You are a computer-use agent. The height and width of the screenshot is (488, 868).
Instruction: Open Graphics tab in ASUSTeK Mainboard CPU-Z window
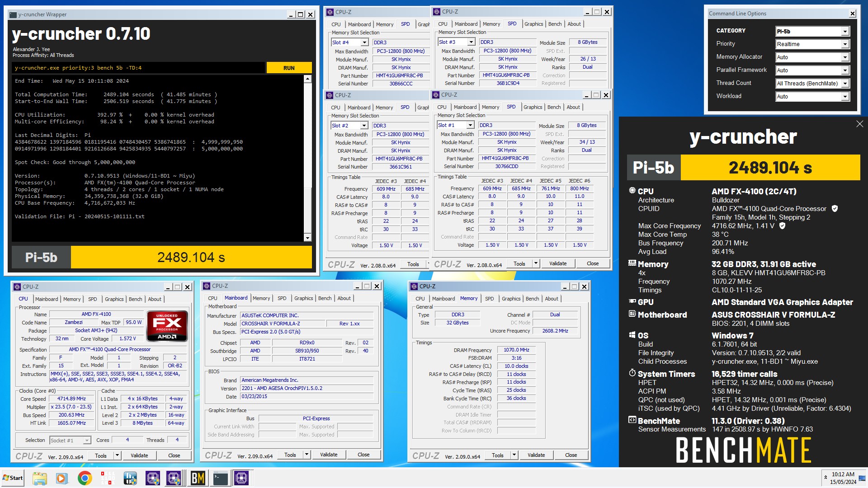[x=303, y=298]
